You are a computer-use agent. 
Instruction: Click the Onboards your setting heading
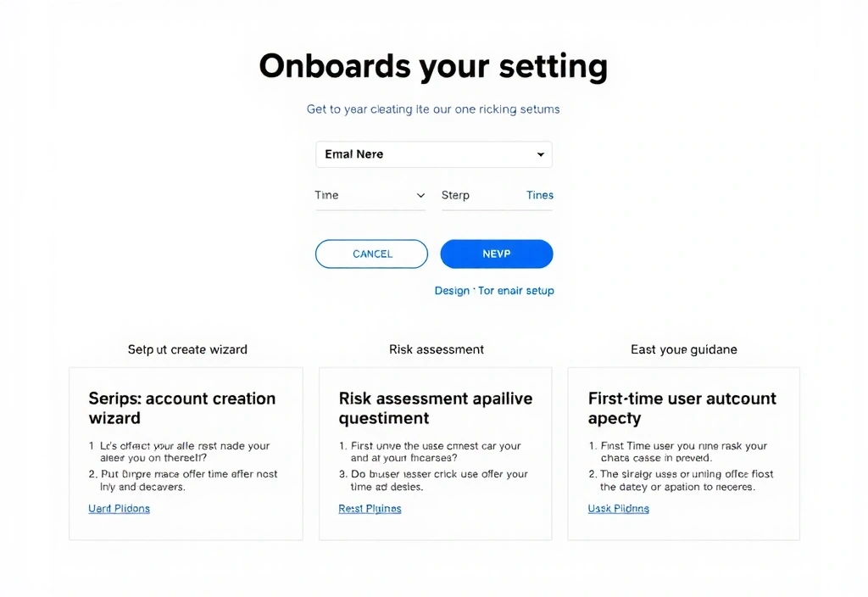point(433,66)
